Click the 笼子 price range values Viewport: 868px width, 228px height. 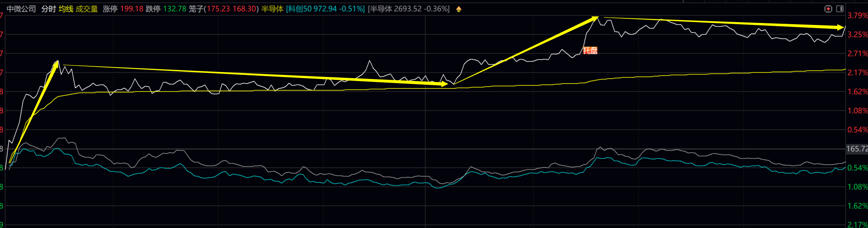click(x=224, y=9)
